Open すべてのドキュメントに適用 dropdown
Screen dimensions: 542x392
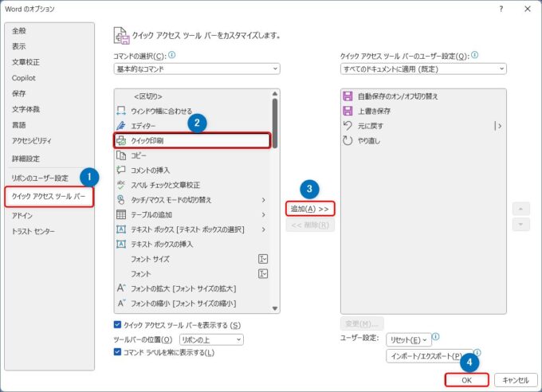click(x=423, y=69)
